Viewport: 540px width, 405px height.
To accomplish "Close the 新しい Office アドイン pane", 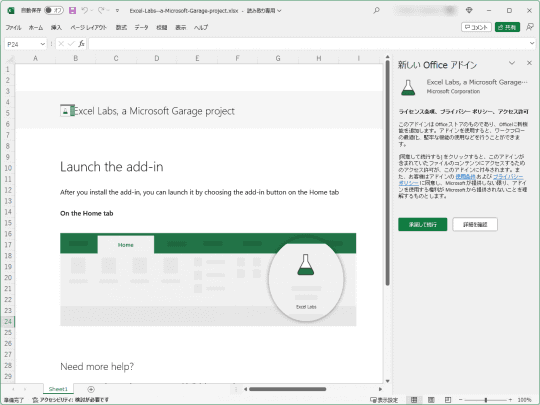I will (x=529, y=63).
